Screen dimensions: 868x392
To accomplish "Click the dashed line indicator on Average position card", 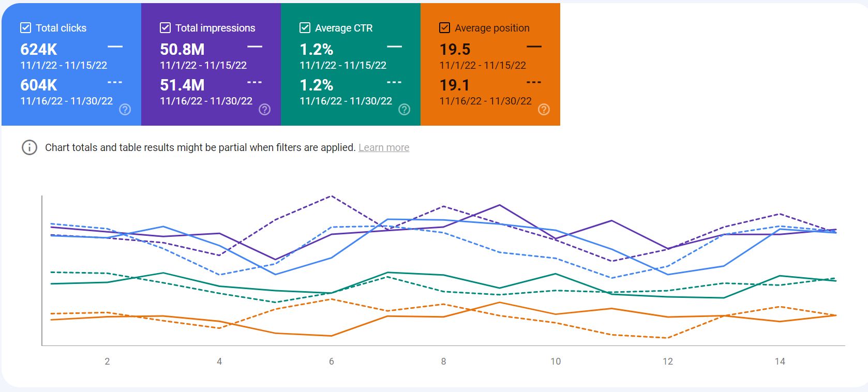I will point(534,81).
